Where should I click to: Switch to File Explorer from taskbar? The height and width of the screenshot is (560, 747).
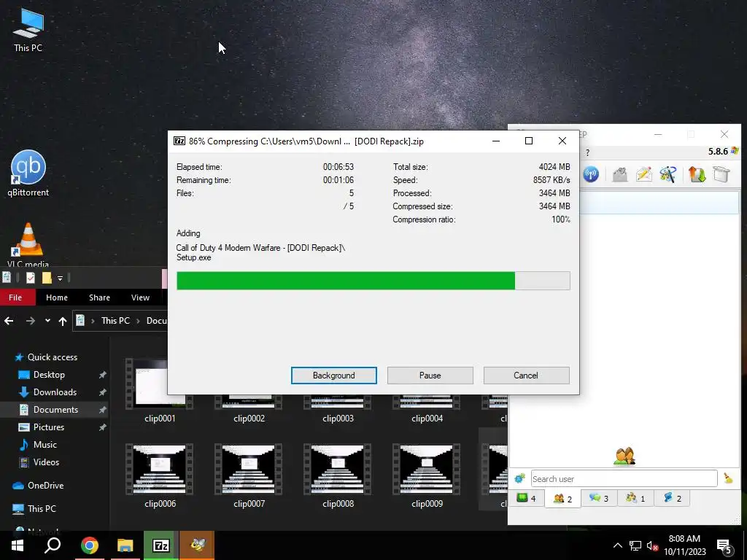125,545
